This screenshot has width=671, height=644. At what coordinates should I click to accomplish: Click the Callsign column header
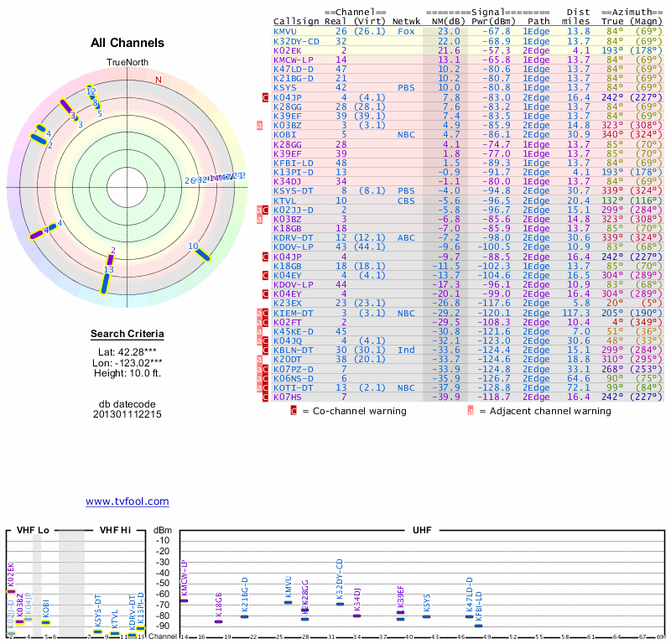[x=297, y=21]
